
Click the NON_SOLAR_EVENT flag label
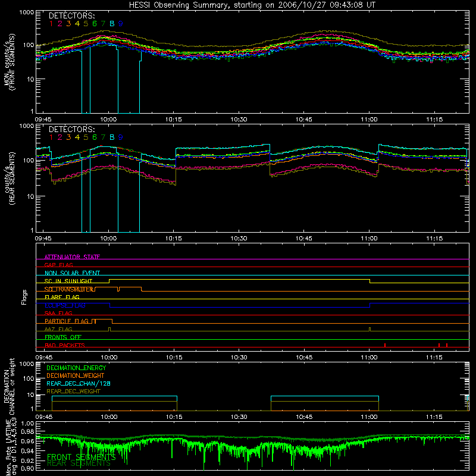click(72, 273)
